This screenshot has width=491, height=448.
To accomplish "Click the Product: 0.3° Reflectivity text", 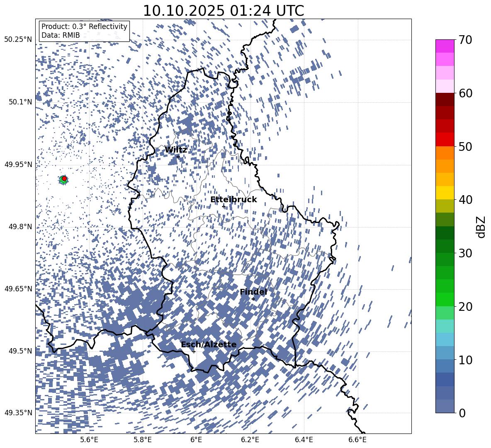I will click(84, 27).
